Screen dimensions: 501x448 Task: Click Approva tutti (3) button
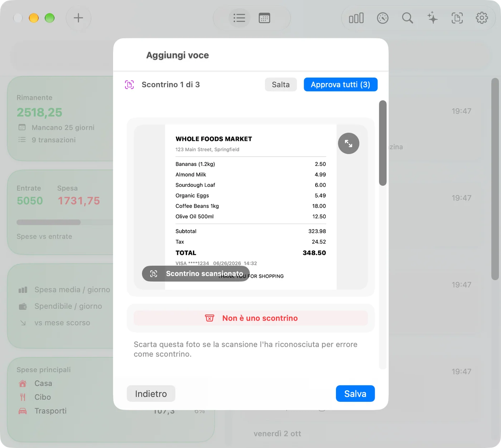(x=340, y=84)
